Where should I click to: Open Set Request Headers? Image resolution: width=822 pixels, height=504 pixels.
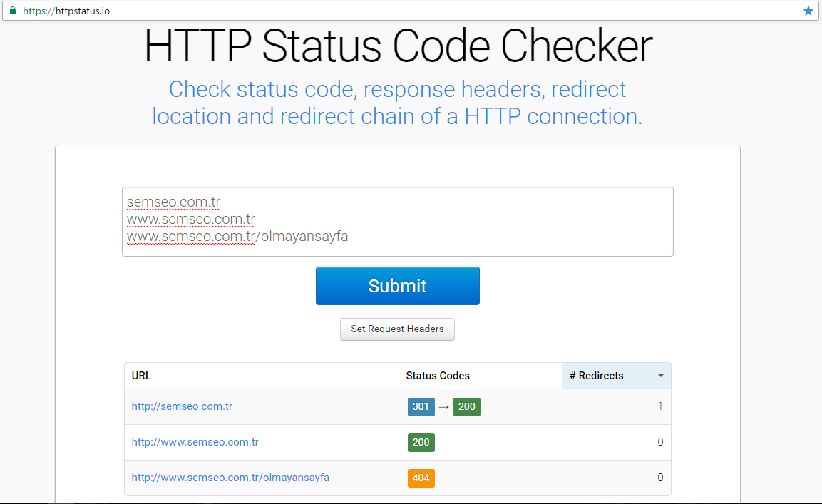coord(397,329)
